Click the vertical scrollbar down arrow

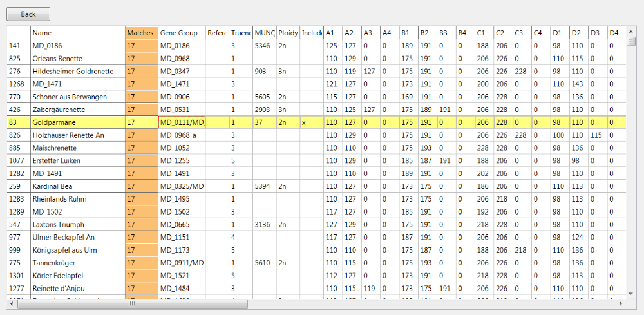pyautogui.click(x=631, y=294)
